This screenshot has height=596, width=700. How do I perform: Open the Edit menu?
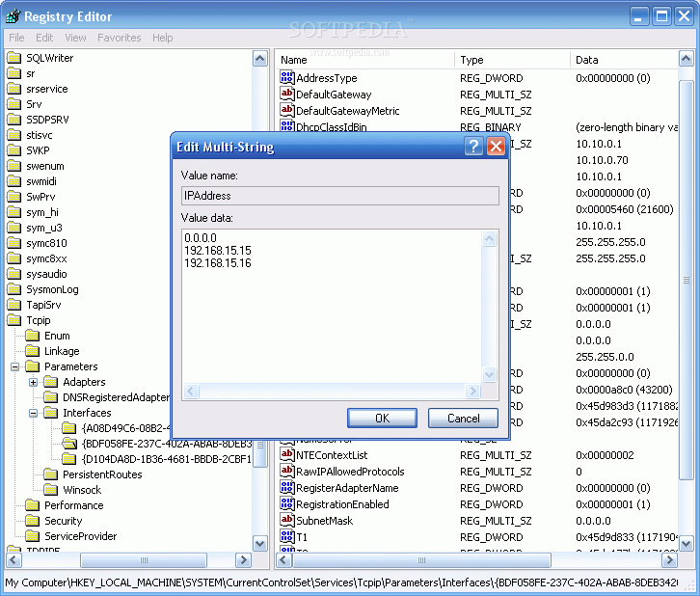pos(44,38)
